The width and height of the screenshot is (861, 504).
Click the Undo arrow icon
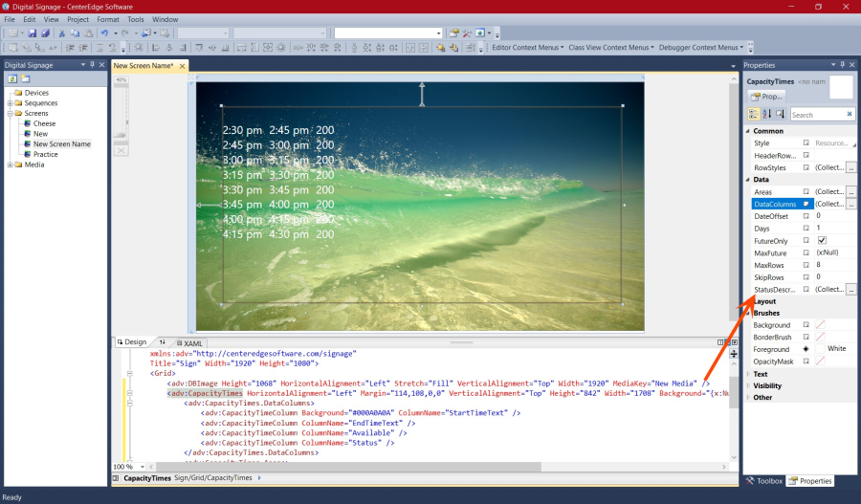pos(104,33)
